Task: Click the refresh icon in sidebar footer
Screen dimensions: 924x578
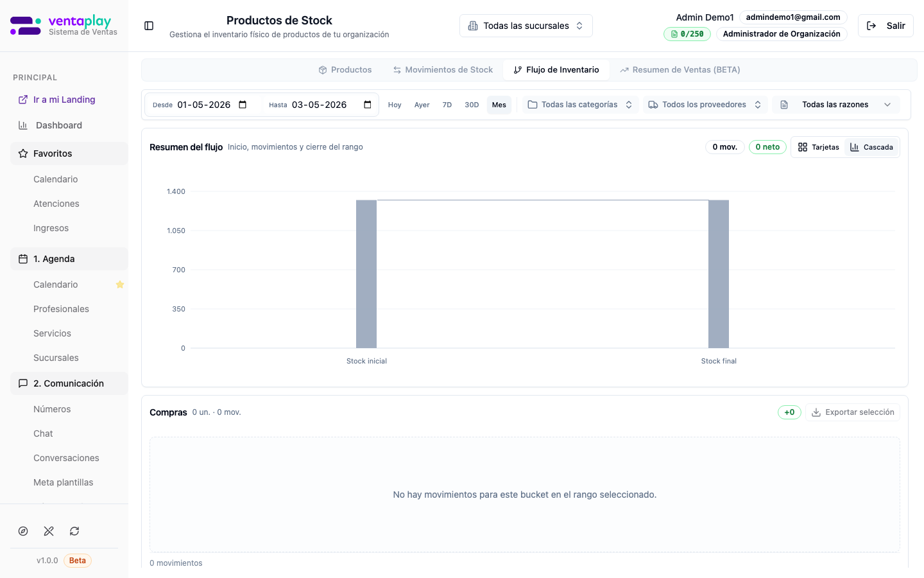Action: [x=74, y=531]
